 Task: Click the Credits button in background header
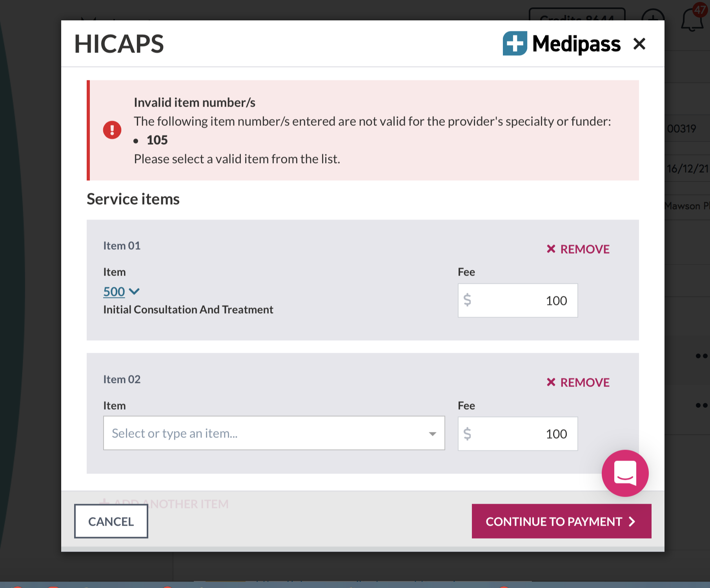click(x=577, y=16)
